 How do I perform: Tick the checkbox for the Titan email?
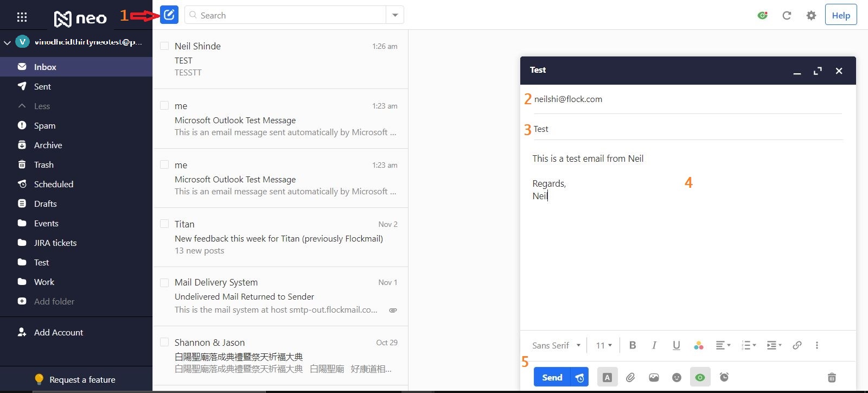tap(164, 224)
